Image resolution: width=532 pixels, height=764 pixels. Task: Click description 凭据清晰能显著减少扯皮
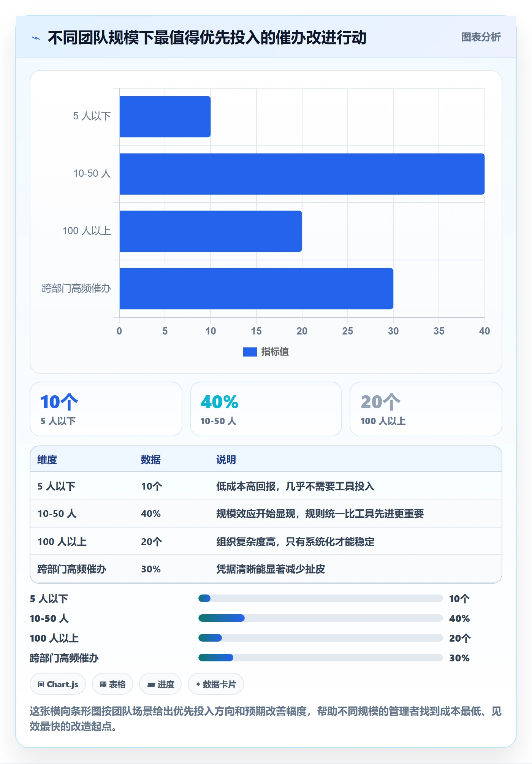coord(271,569)
